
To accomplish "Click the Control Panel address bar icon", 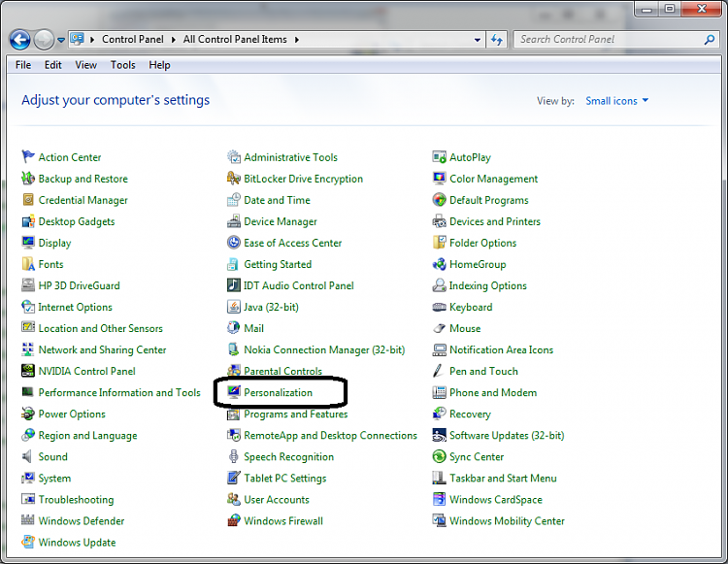I will 77,39.
